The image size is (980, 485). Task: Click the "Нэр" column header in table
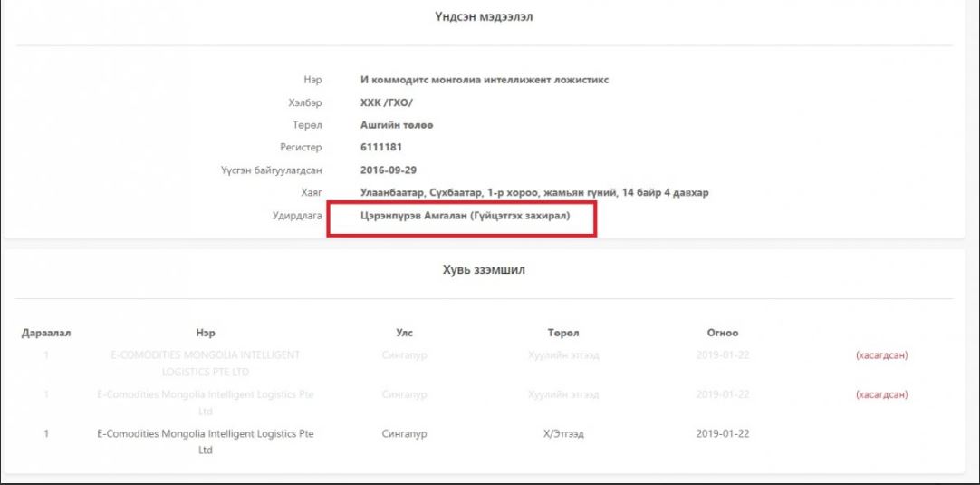point(206,333)
